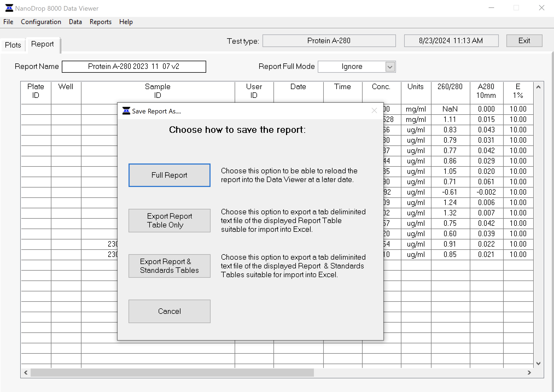This screenshot has width=554, height=392.
Task: Choose Export Report & Standards Tables
Action: tap(169, 266)
